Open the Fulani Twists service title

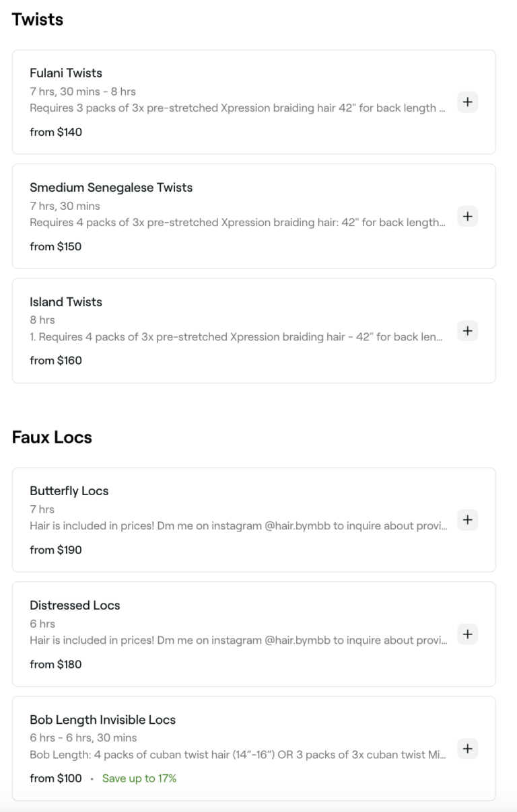[66, 73]
